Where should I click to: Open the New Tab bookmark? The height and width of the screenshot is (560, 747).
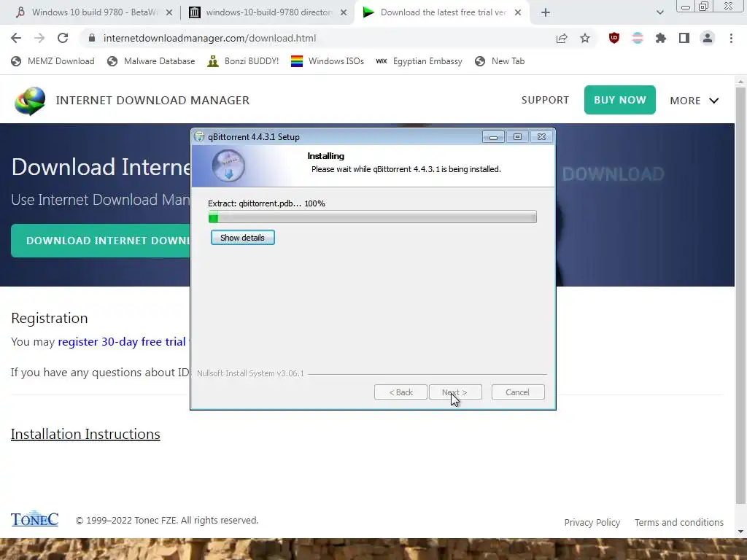point(500,61)
